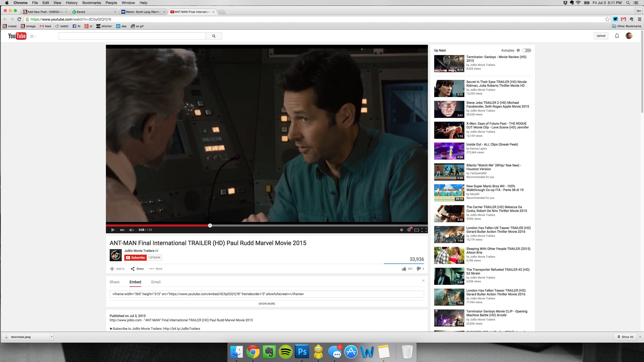This screenshot has width=644, height=362.
Task: Open Steve Jobs TRAILER 2 video title
Action: point(498,105)
